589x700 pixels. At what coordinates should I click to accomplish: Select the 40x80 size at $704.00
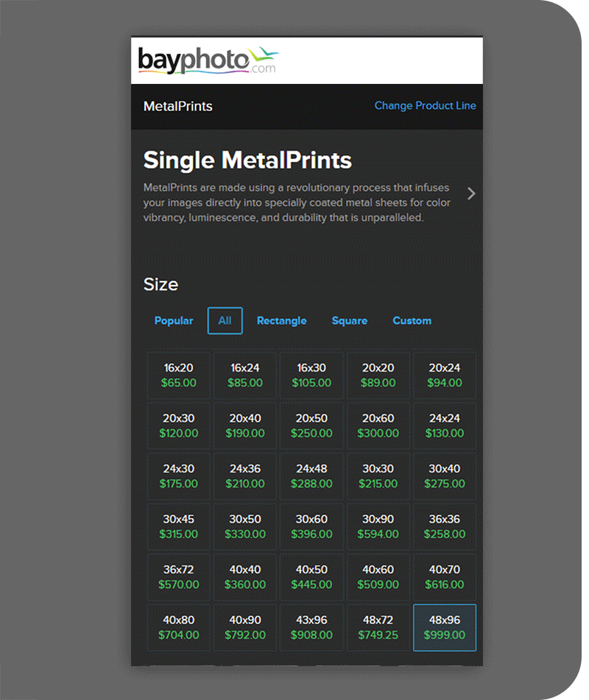pyautogui.click(x=178, y=627)
